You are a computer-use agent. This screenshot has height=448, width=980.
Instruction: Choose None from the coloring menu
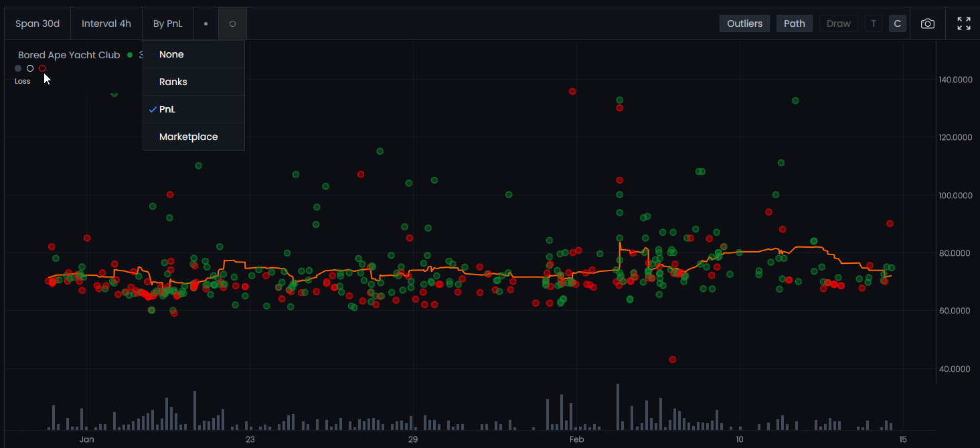(171, 54)
